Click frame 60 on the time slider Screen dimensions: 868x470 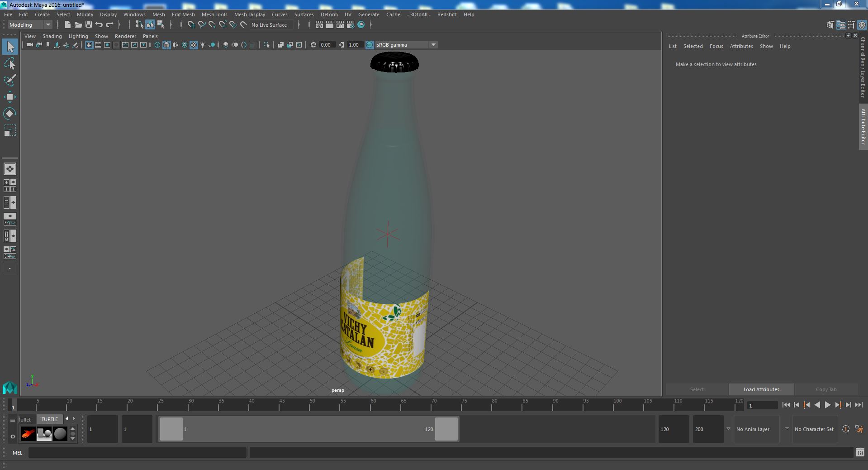pos(373,404)
